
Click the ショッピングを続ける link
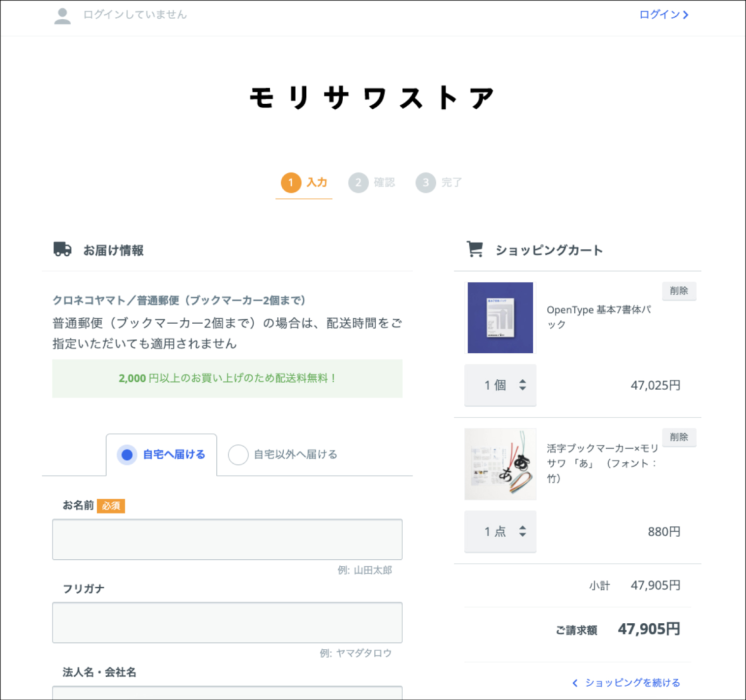click(x=627, y=683)
